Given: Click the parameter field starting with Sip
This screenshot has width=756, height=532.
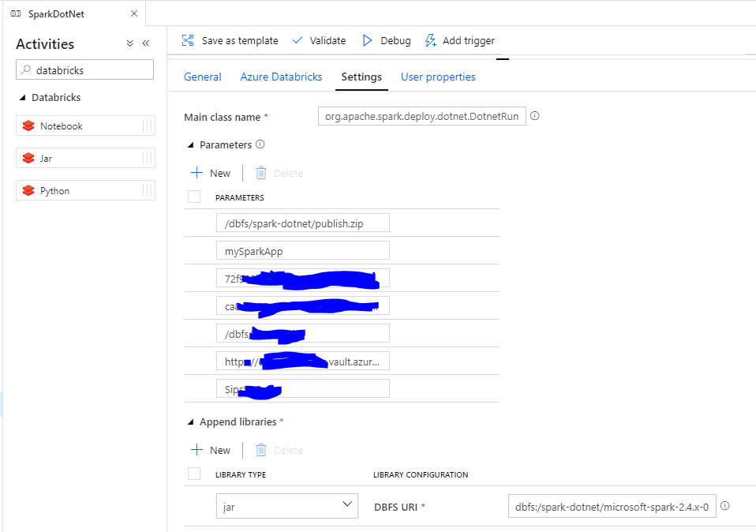Looking at the screenshot, I should [x=303, y=388].
